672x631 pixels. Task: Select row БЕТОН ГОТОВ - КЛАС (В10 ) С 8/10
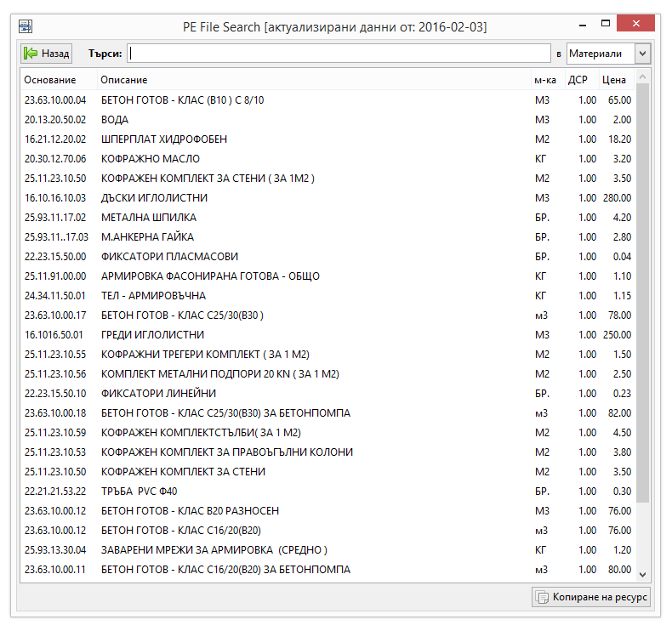pos(327,100)
